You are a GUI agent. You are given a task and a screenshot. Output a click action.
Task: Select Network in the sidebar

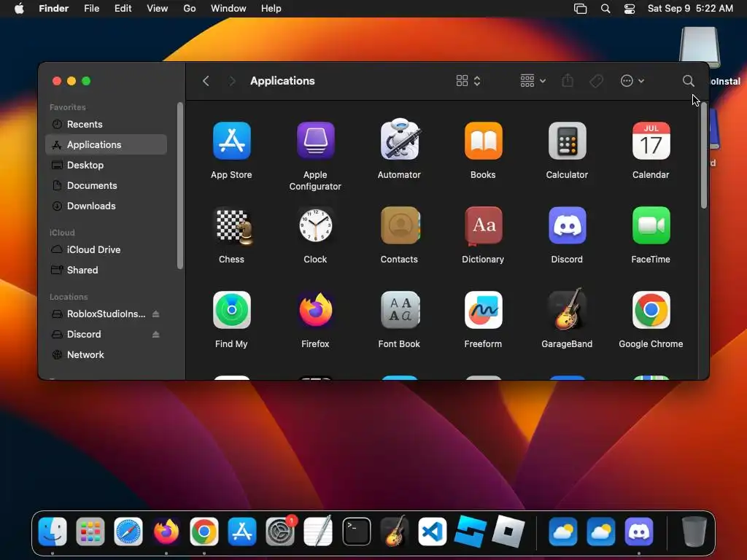(106, 355)
